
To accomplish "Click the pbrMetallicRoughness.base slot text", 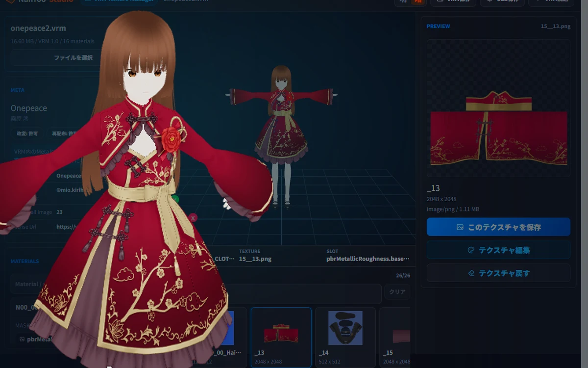I will pos(367,259).
